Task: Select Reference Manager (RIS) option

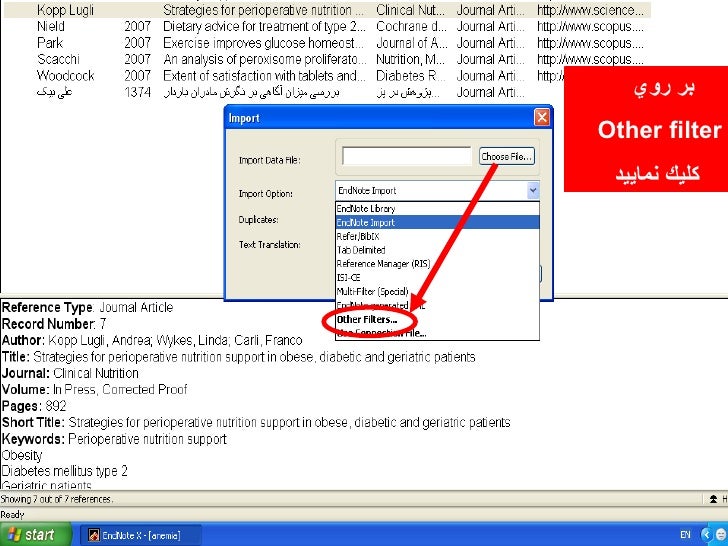Action: pos(437,264)
